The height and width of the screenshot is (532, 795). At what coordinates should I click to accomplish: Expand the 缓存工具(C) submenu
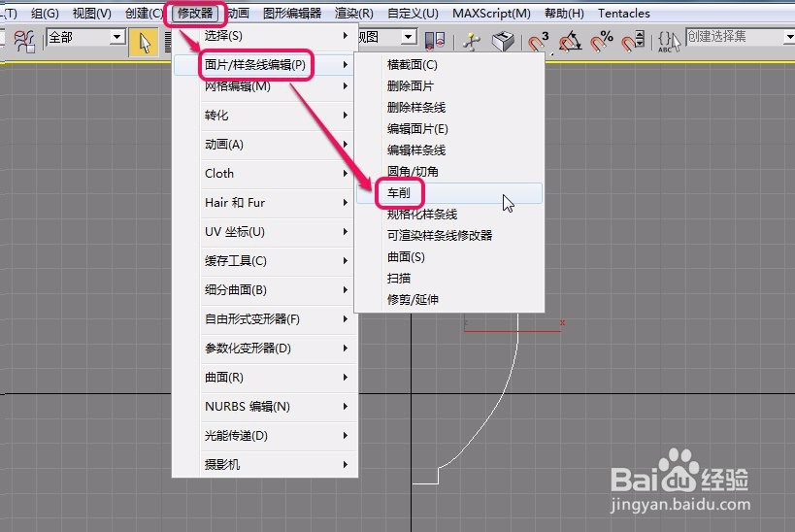[266, 261]
